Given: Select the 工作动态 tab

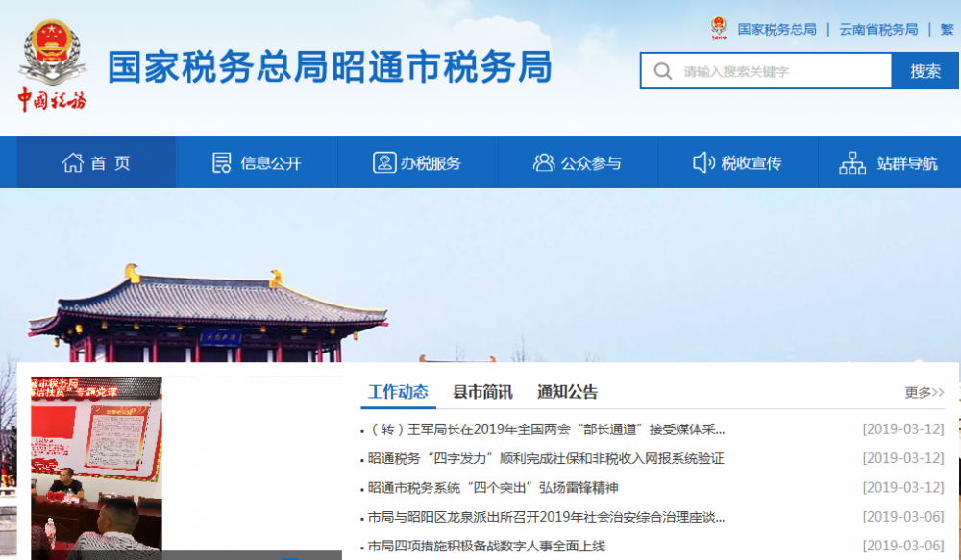Looking at the screenshot, I should 397,392.
